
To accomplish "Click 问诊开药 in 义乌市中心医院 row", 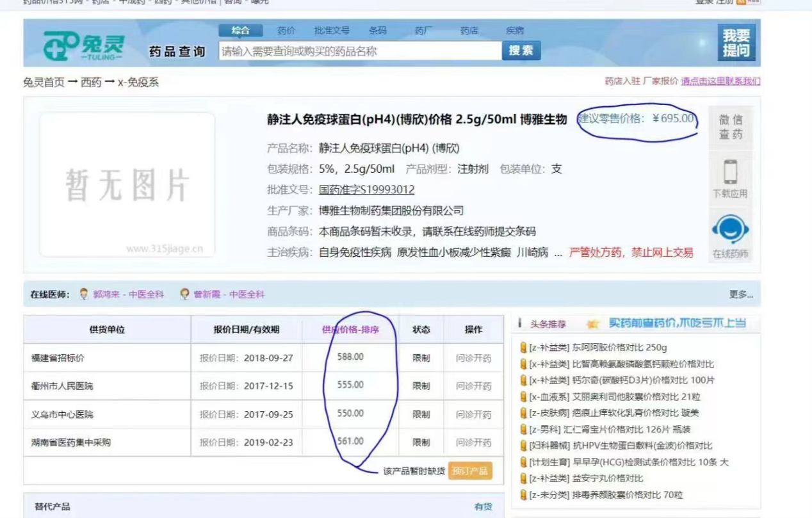I will [473, 414].
